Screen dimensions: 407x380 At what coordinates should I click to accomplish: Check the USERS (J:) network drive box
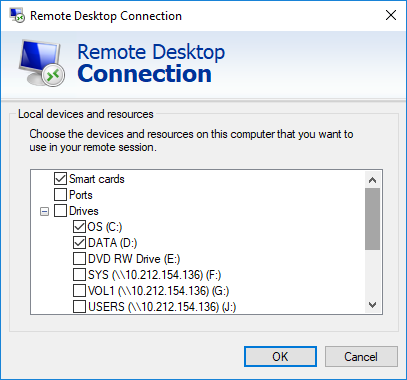tap(79, 307)
